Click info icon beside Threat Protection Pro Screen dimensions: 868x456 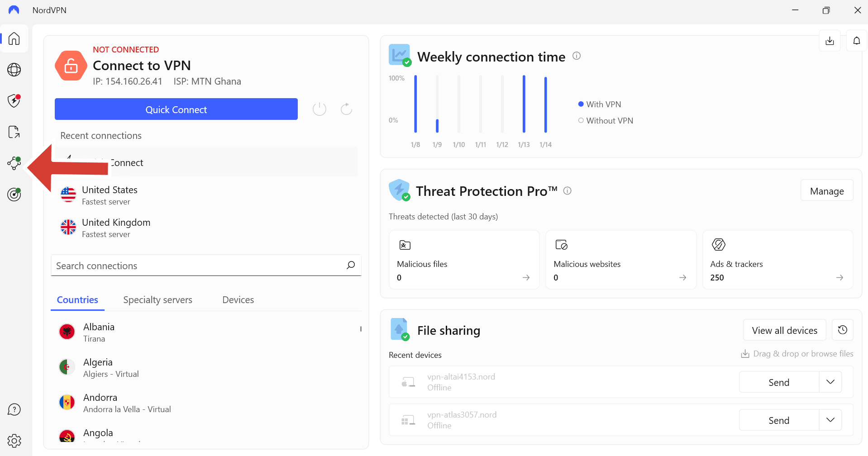pyautogui.click(x=567, y=191)
